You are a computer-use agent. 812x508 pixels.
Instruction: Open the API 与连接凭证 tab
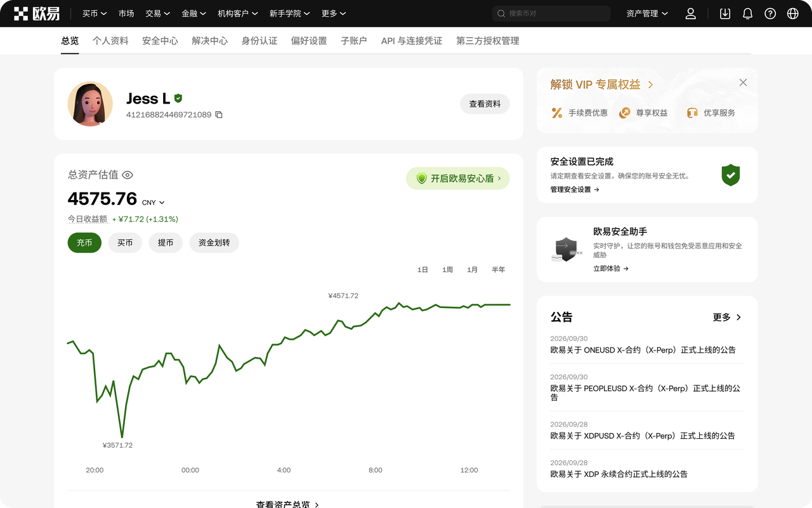click(x=412, y=41)
